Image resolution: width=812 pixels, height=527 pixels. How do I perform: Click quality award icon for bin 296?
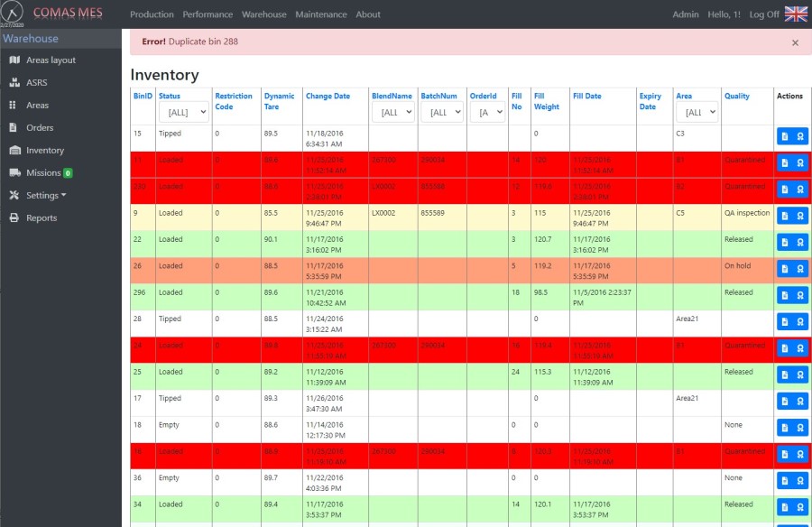(800, 295)
